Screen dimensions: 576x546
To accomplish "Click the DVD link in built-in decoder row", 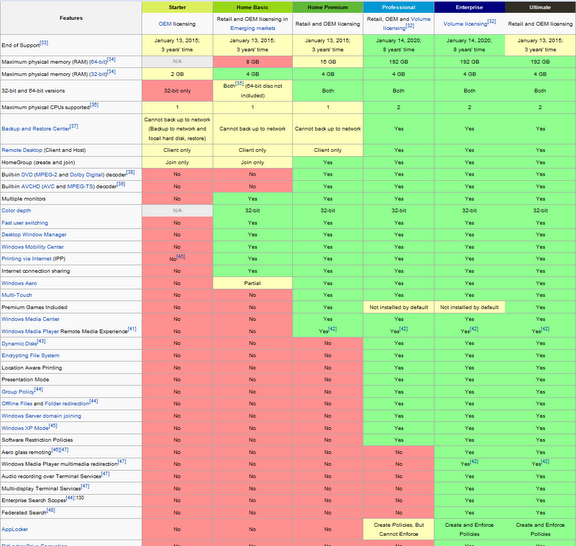I will (27, 175).
